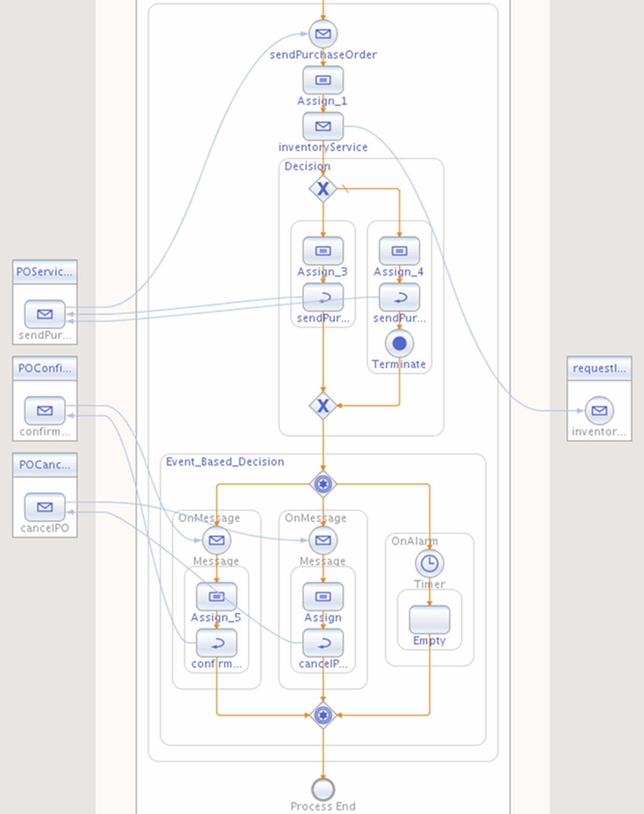Select the Process End node
The image size is (644, 814).
click(323, 789)
